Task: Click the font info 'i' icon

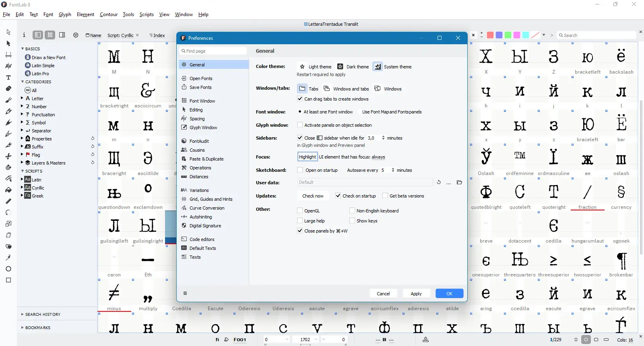Action: click(24, 35)
